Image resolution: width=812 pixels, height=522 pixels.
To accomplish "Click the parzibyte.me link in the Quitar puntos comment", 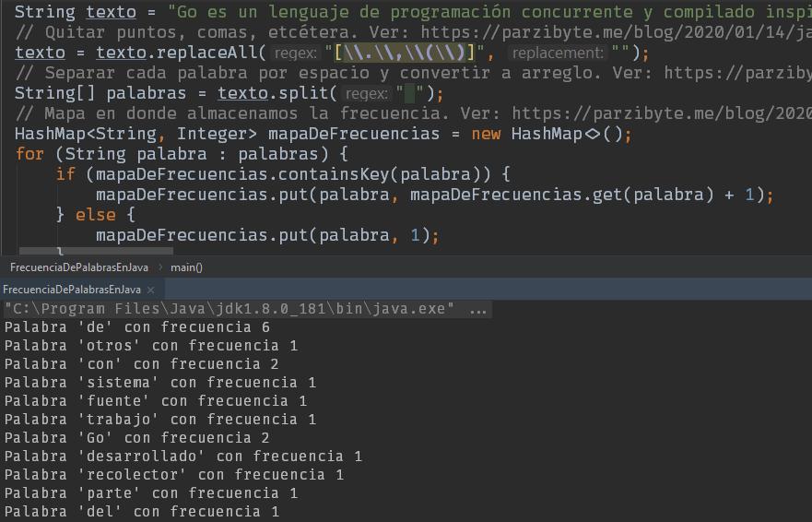I will coord(616,32).
